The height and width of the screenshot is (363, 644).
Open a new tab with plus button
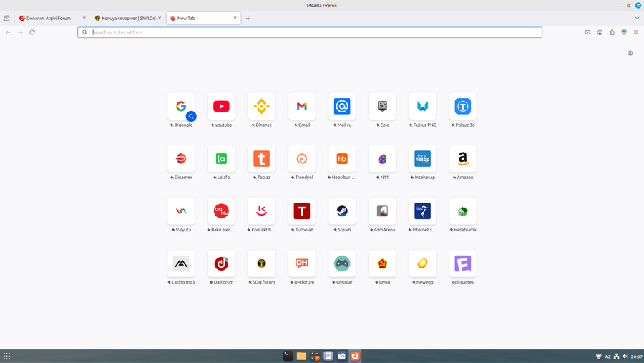[x=248, y=18]
